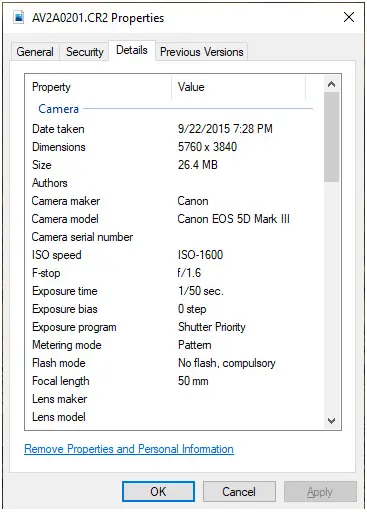Click the value Pattern
Screen dimensions: 367x513
pos(195,345)
